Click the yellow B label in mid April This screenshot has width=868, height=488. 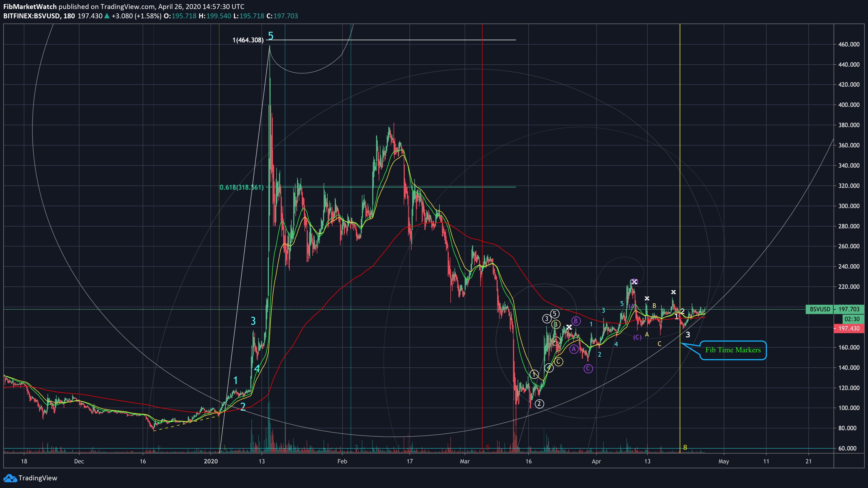point(654,306)
